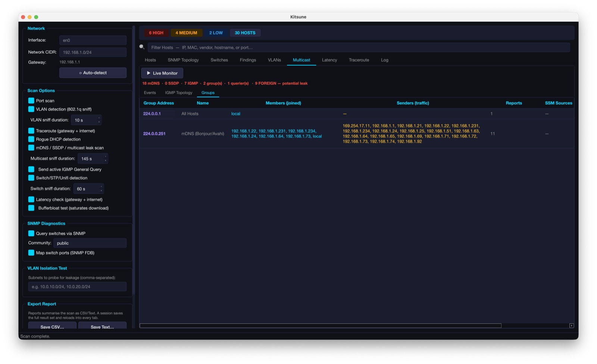
Task: Click the Name column header
Action: coord(203,103)
